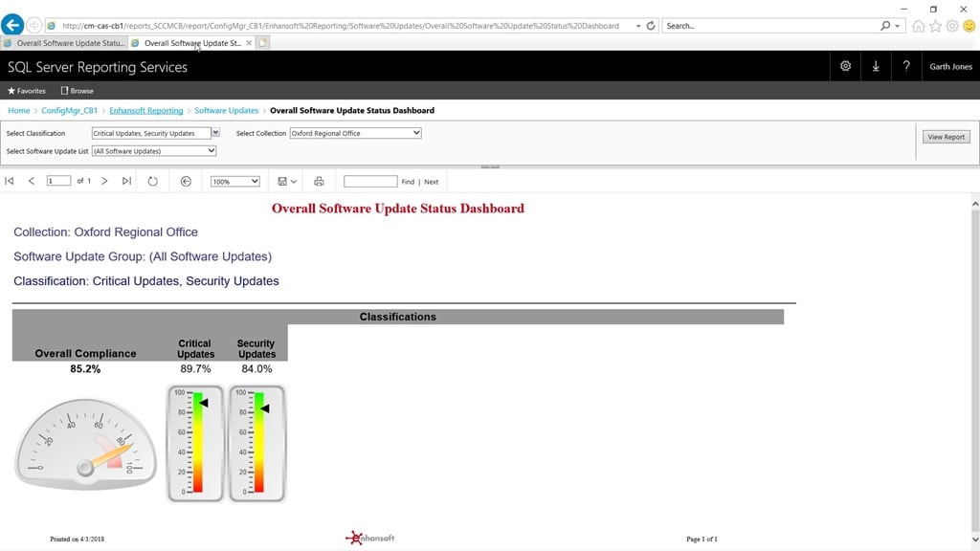The image size is (980, 551).
Task: Click the 85.2% overall compliance value
Action: pos(85,369)
